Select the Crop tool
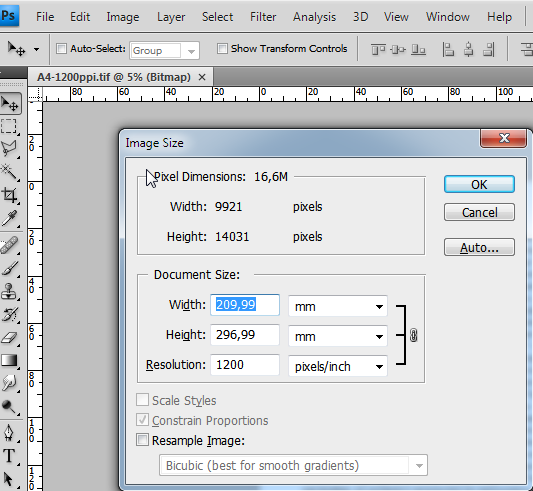Image resolution: width=533 pixels, height=491 pixels. point(9,195)
